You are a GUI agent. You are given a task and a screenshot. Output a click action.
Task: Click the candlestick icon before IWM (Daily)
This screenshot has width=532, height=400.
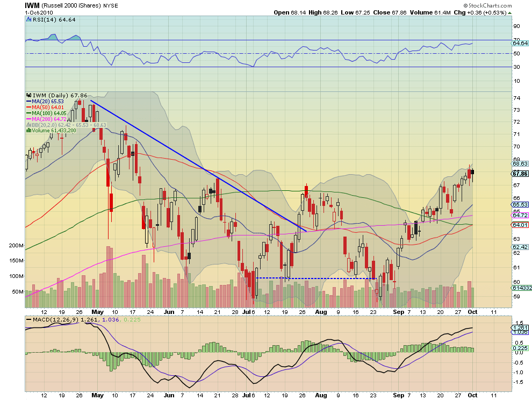pos(29,95)
